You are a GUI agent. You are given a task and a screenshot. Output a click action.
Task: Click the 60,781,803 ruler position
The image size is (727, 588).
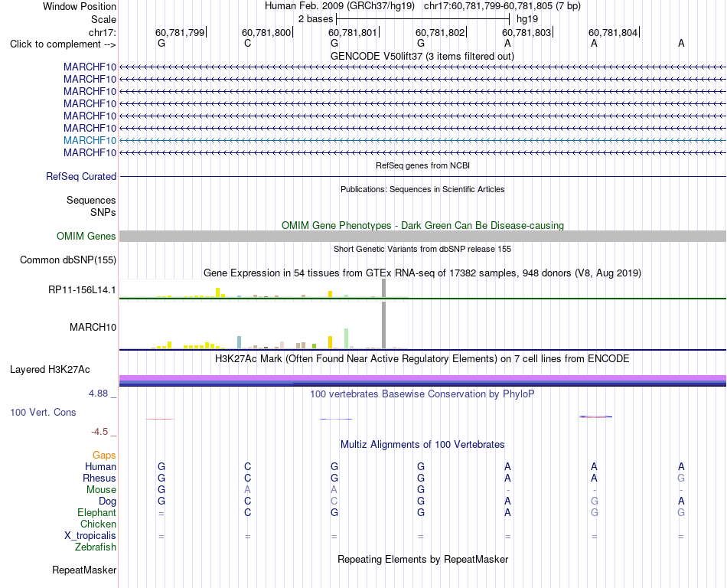pyautogui.click(x=527, y=32)
